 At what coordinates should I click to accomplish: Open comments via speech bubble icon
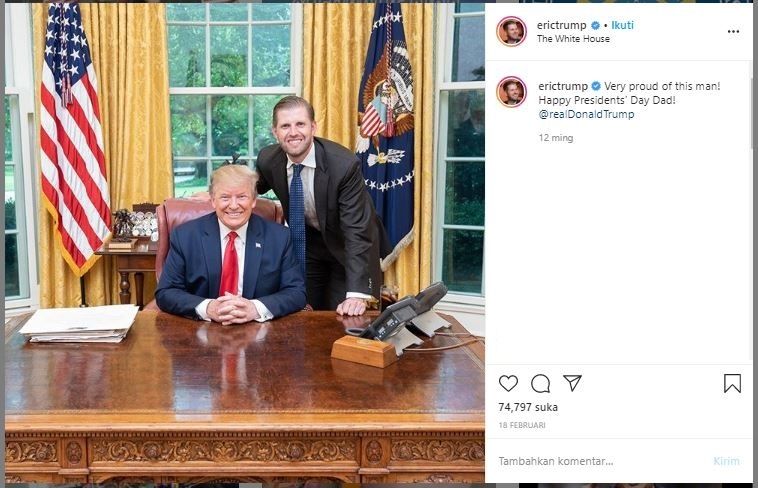540,384
